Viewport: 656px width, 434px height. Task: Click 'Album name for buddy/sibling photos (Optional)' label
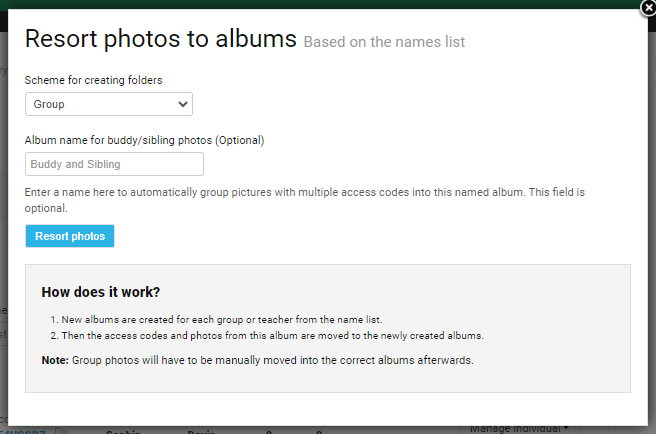[x=144, y=140]
